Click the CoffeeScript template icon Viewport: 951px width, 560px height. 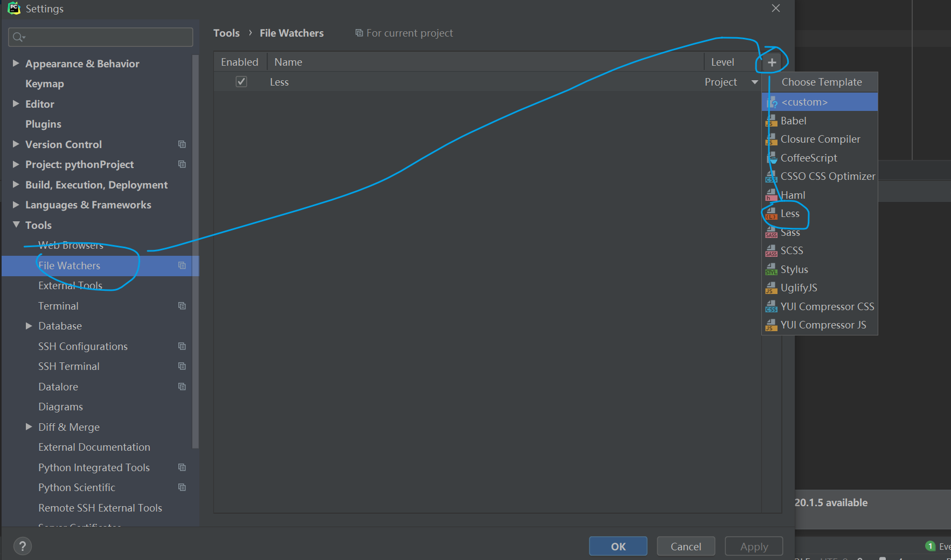(x=772, y=158)
